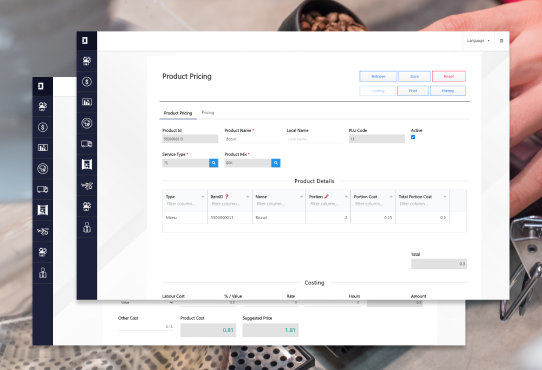Click the Portion column filter box
The width and height of the screenshot is (542, 370).
328,204
